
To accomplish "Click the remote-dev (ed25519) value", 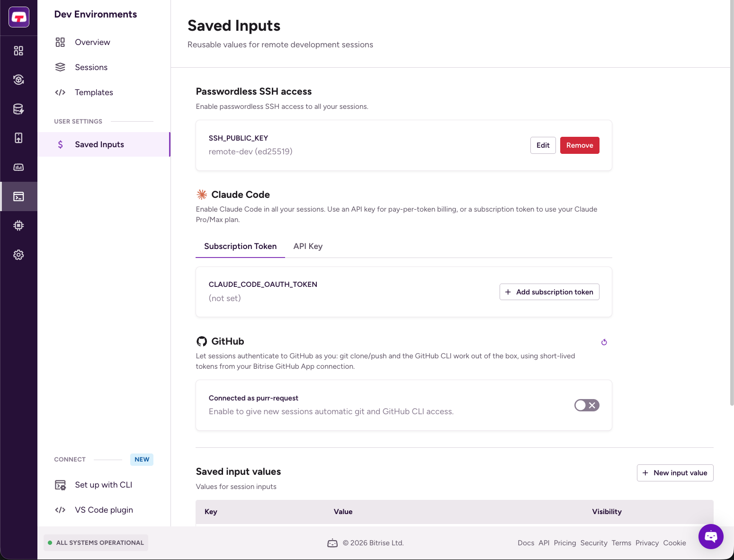I will tap(251, 151).
